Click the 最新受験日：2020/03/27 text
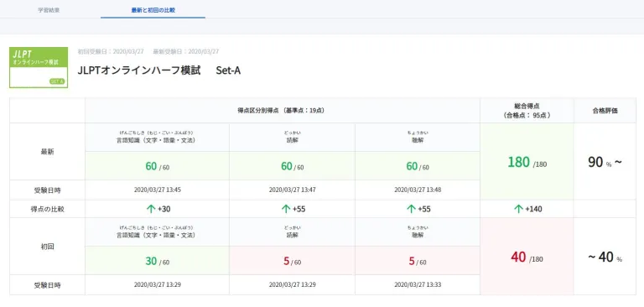 186,52
